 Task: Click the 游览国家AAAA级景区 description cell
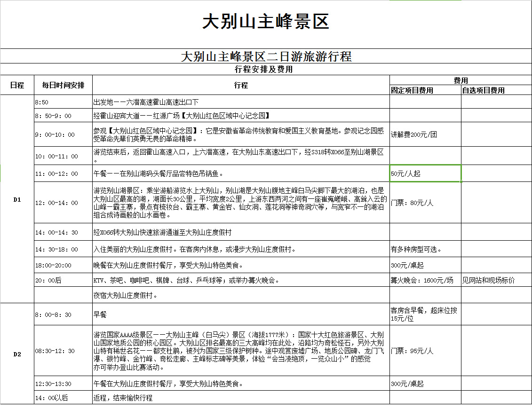pos(241,351)
